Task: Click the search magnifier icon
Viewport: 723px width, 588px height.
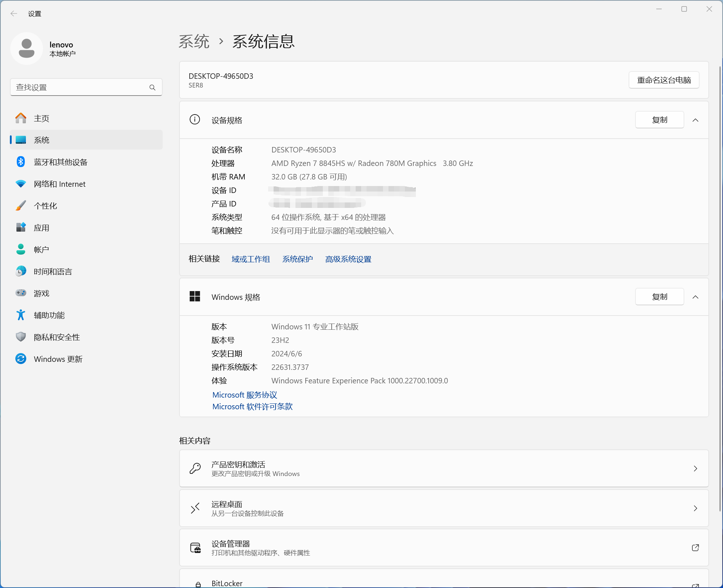Action: 152,88
